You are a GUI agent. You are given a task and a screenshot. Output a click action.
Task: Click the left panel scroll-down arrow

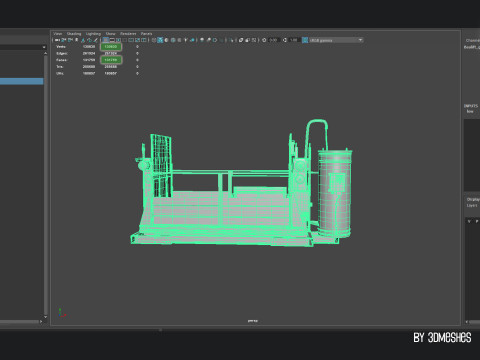45,316
